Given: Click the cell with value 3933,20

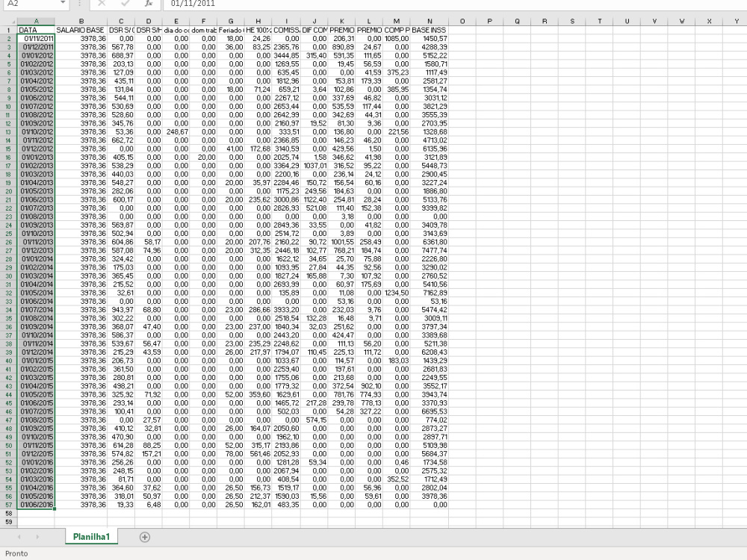Looking at the screenshot, I should coord(286,310).
